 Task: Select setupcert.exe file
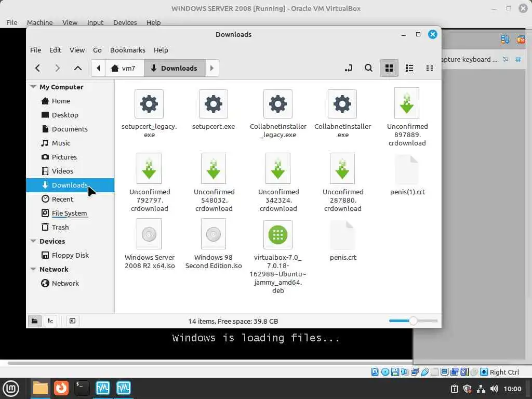click(214, 110)
